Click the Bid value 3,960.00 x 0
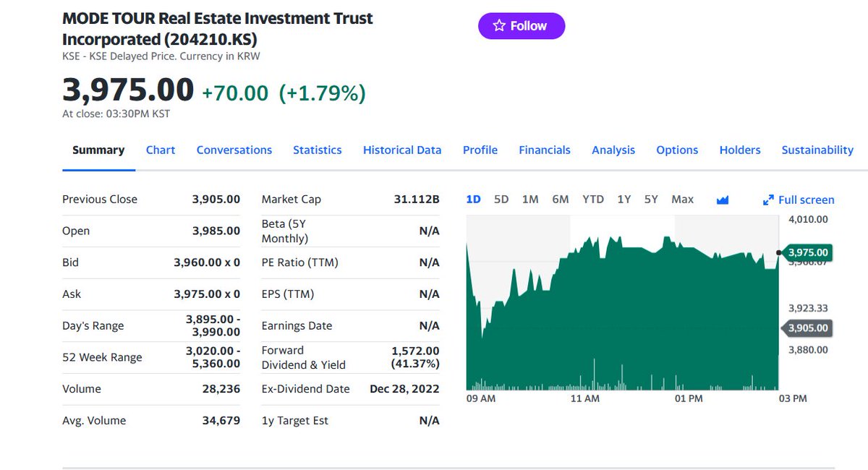Image resolution: width=868 pixels, height=470 pixels. 207,262
